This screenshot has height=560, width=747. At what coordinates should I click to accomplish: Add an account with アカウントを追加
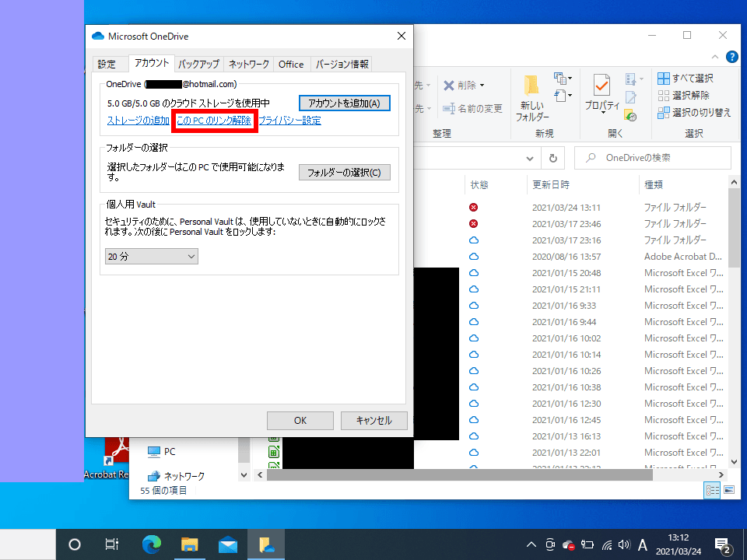(344, 103)
